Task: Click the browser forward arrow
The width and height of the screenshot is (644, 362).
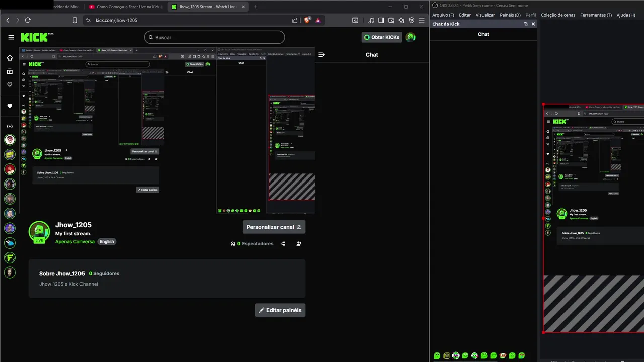Action: [17, 20]
